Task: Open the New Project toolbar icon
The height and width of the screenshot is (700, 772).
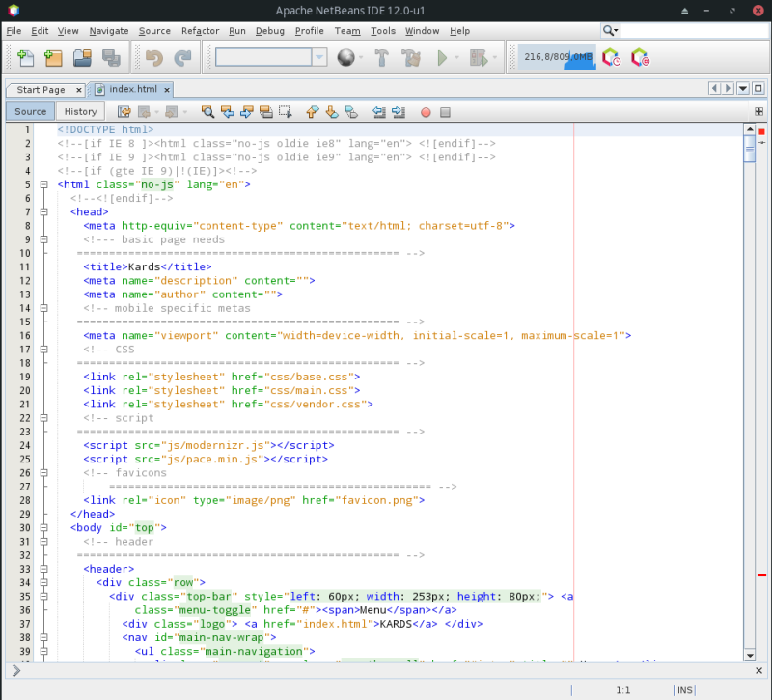Action: [51, 57]
